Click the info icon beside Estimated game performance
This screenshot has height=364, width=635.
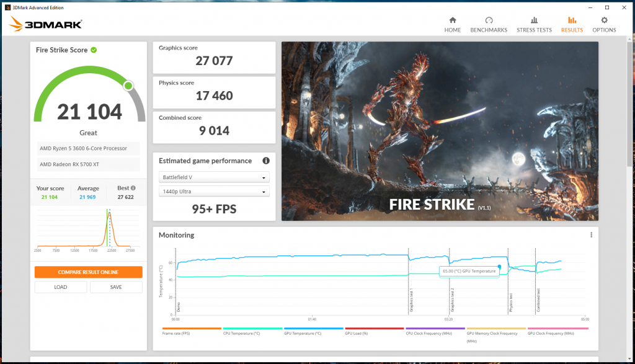[x=265, y=161]
